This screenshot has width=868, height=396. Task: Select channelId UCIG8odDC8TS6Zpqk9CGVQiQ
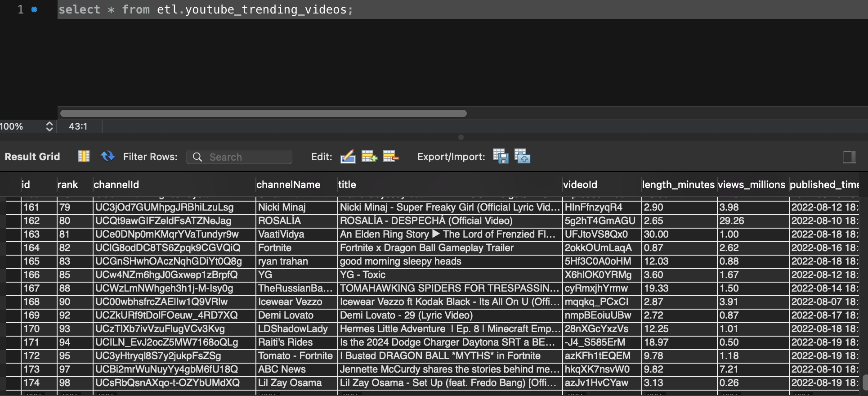click(x=174, y=248)
